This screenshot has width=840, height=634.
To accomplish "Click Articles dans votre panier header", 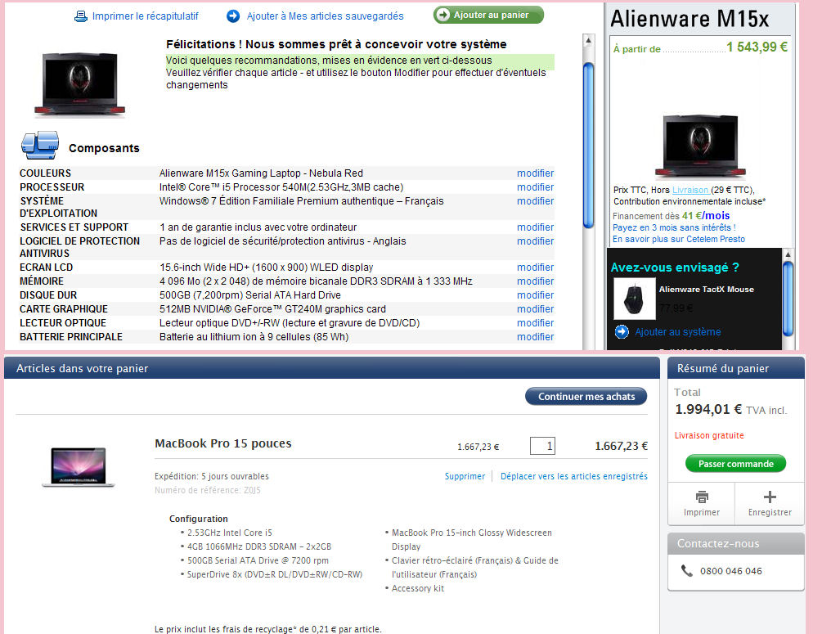I will coord(82,369).
